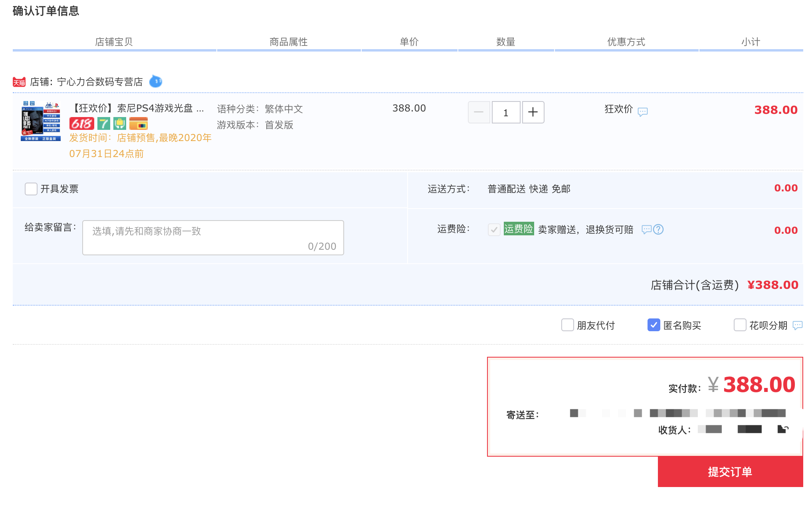Click the orange 发货时间 presale notice
The height and width of the screenshot is (513, 812).
click(x=141, y=146)
